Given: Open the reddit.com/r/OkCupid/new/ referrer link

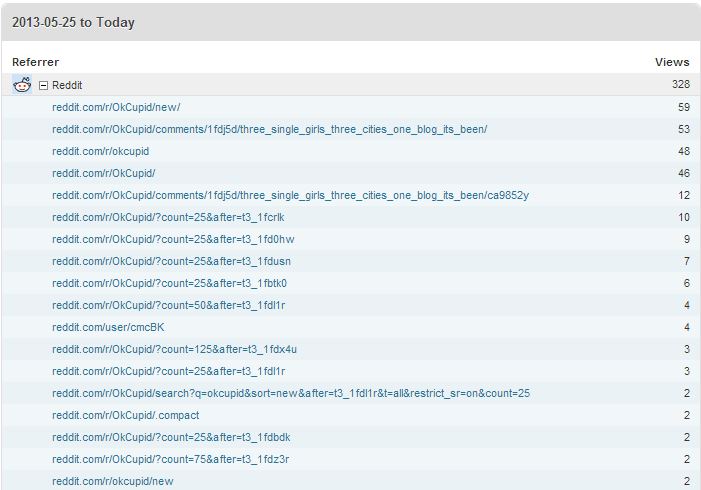Looking at the screenshot, I should (x=116, y=107).
